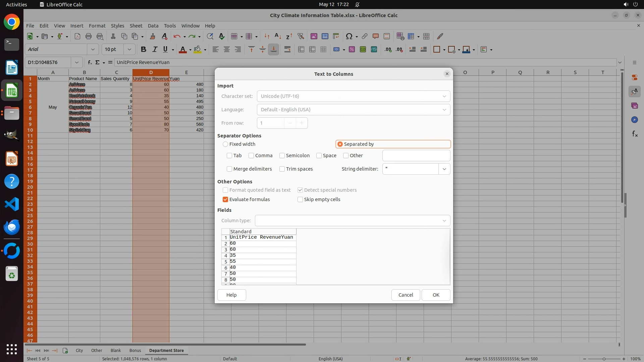Click the Italic formatting icon
The height and width of the screenshot is (362, 644).
point(155,50)
